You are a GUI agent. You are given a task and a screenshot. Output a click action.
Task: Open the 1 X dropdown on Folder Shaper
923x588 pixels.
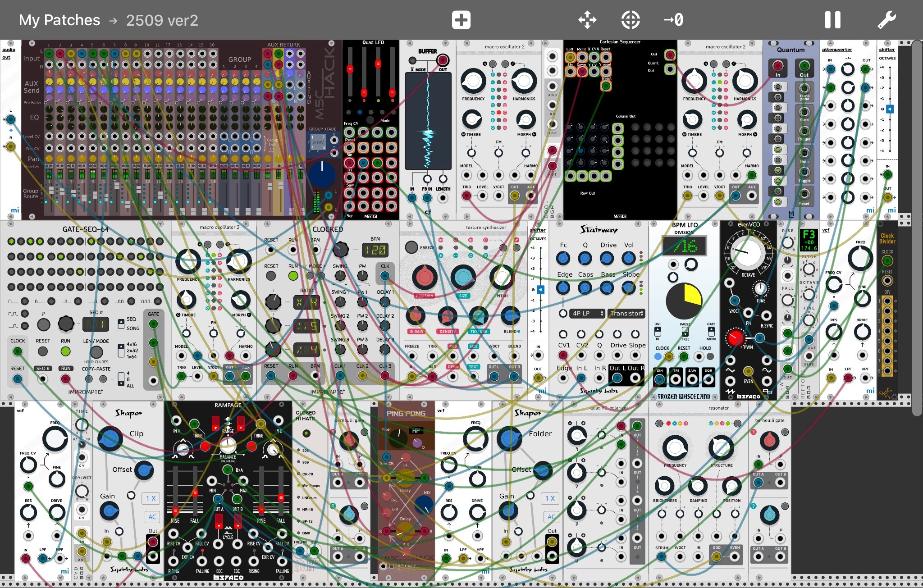tap(550, 498)
